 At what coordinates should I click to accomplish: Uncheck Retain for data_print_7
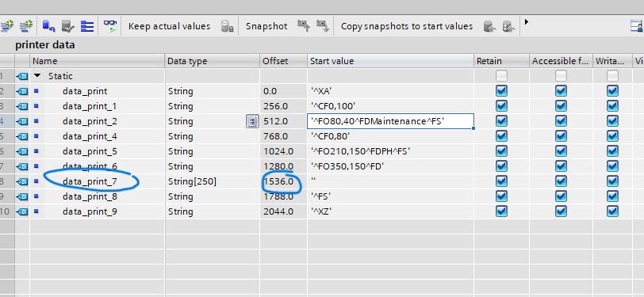(501, 181)
